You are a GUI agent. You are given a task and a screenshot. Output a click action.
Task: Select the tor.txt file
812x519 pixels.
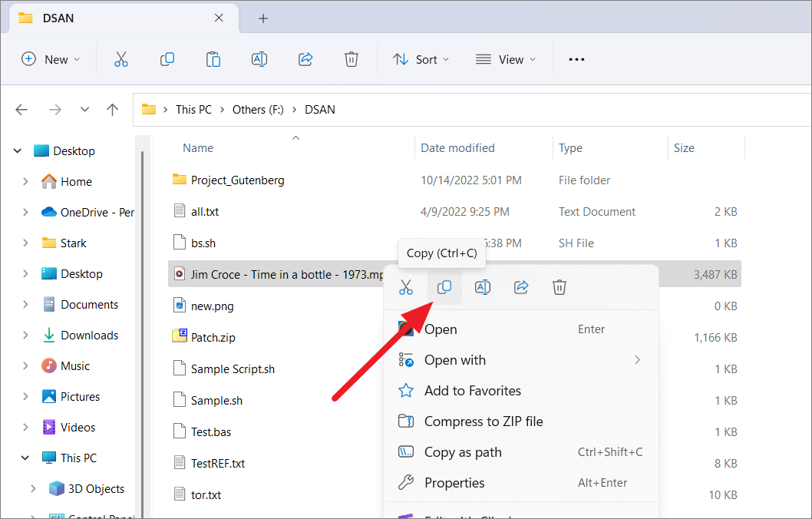206,495
